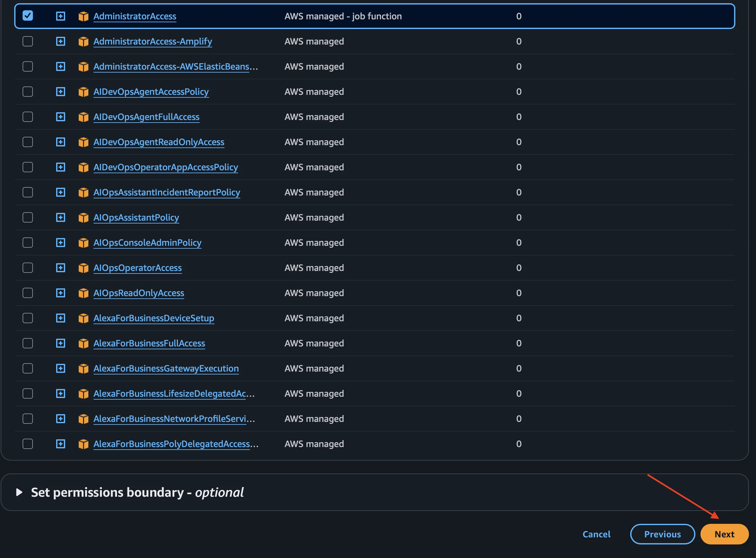Click the orange policy icon beside AdministratorAccess
The width and height of the screenshot is (756, 558).
84,16
